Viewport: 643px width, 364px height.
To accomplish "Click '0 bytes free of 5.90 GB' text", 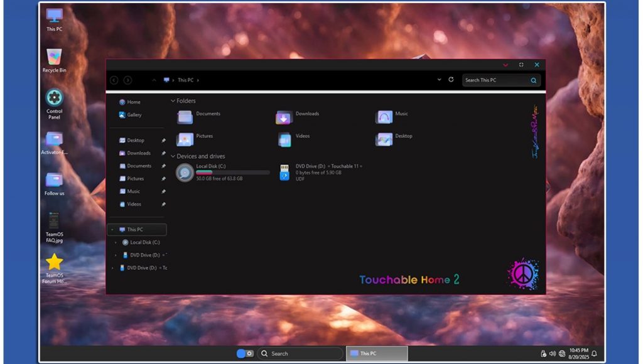I will [x=318, y=173].
